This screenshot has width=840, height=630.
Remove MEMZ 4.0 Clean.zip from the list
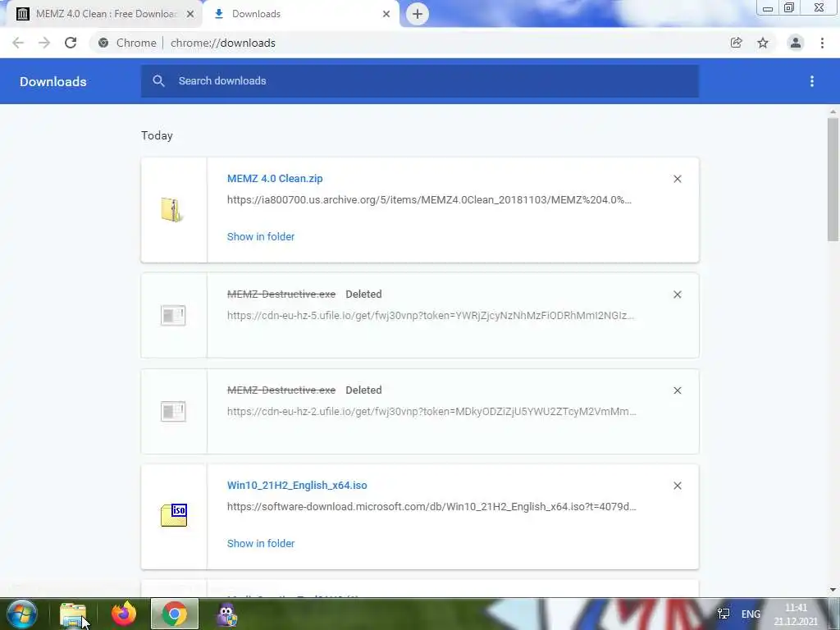[678, 179]
